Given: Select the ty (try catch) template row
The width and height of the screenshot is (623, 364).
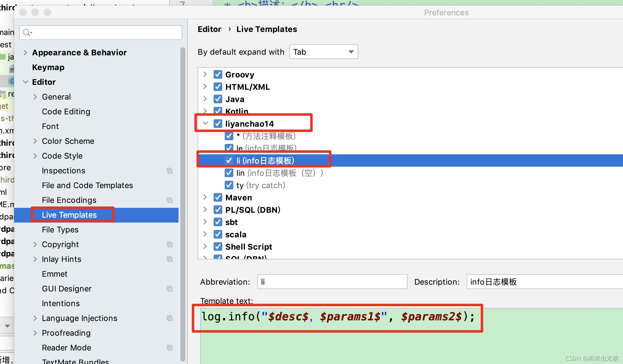Looking at the screenshot, I should (411, 185).
